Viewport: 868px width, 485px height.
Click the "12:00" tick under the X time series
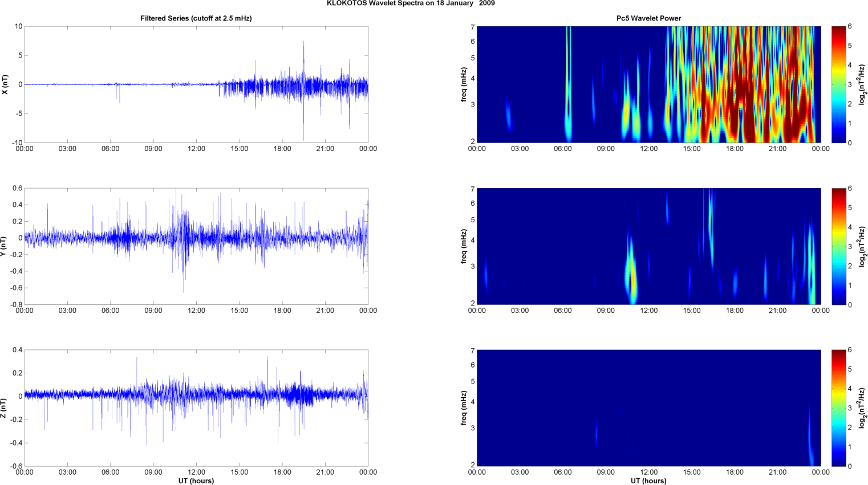click(196, 149)
